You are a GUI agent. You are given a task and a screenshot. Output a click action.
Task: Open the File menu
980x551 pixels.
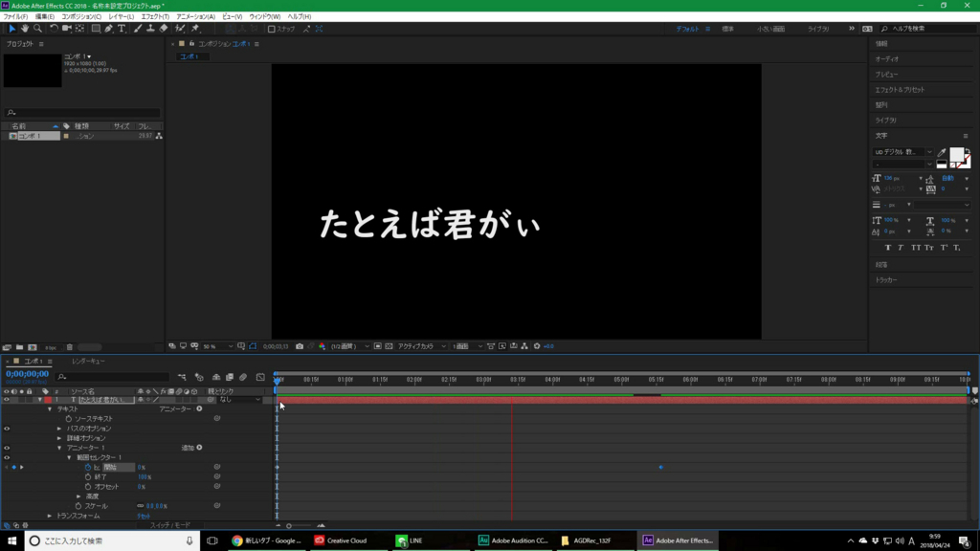[15, 17]
